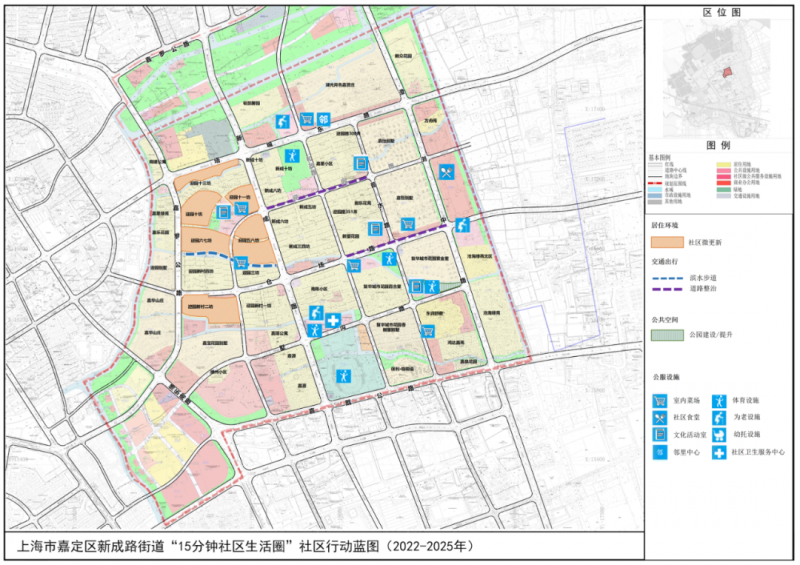This screenshot has width=800, height=565.
Task: Select the 幼托设施 icon in legend
Action: (x=718, y=436)
